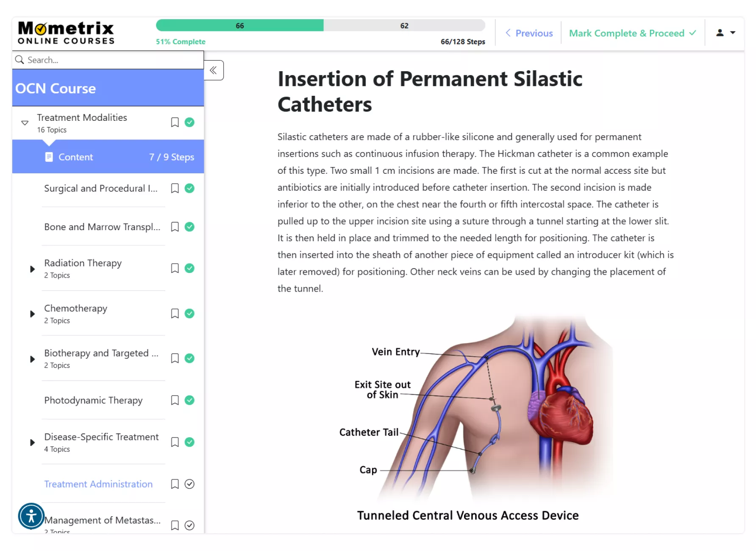This screenshot has width=756, height=551.
Task: Bookmark the Radiation Therapy lesson
Action: click(175, 268)
